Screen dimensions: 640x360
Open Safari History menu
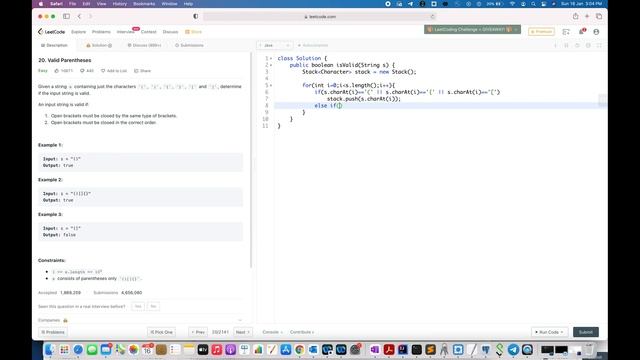pos(120,4)
